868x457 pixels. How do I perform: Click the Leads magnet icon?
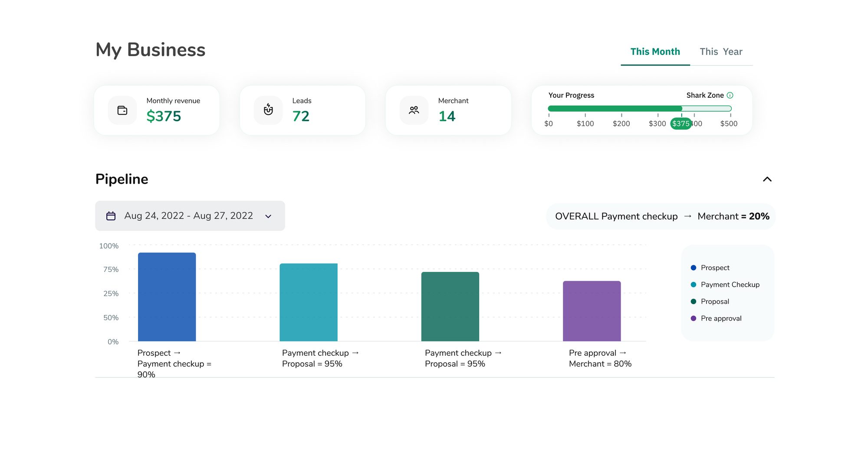point(268,110)
